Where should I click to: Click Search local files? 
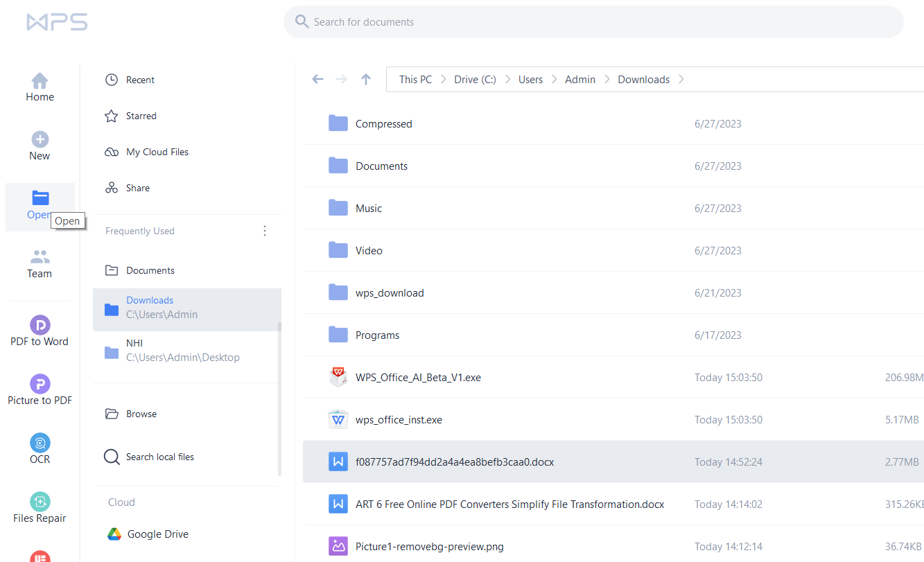point(159,457)
